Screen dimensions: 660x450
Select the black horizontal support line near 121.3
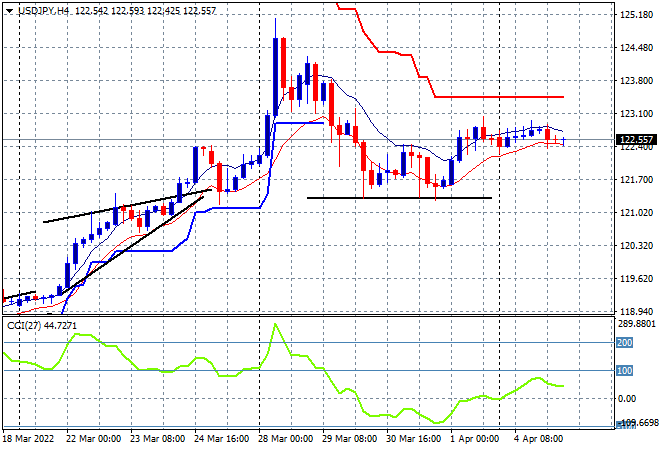point(399,198)
